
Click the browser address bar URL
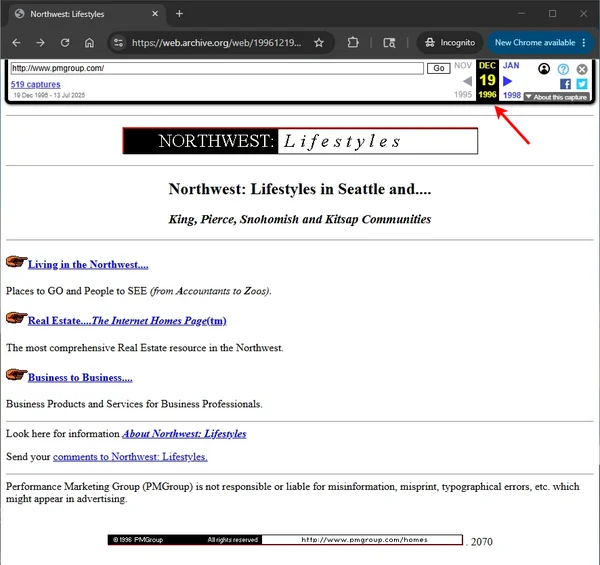tap(216, 42)
